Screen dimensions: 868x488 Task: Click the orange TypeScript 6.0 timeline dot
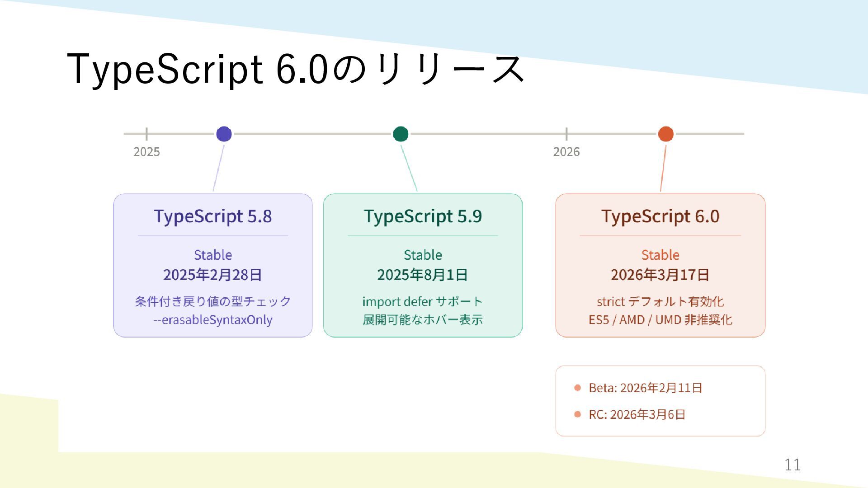pyautogui.click(x=665, y=134)
